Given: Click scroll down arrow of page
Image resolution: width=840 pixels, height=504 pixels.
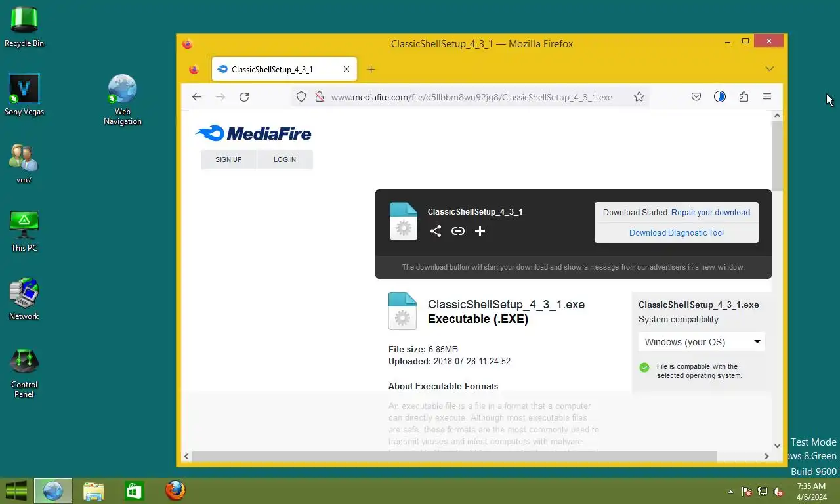Looking at the screenshot, I should (777, 446).
